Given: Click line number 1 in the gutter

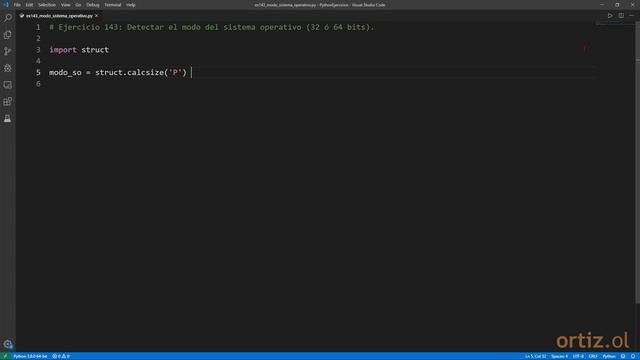Looking at the screenshot, I should (x=38, y=27).
